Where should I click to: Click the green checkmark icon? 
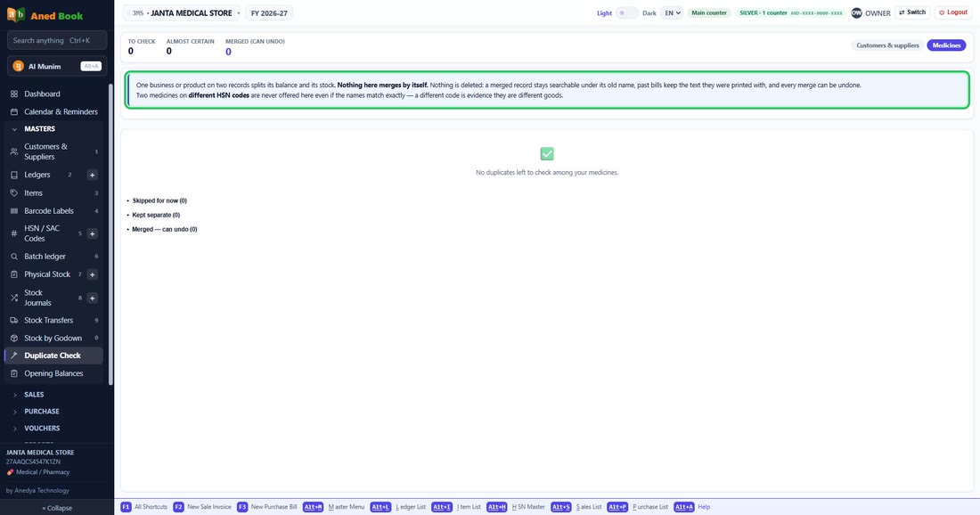pyautogui.click(x=547, y=154)
